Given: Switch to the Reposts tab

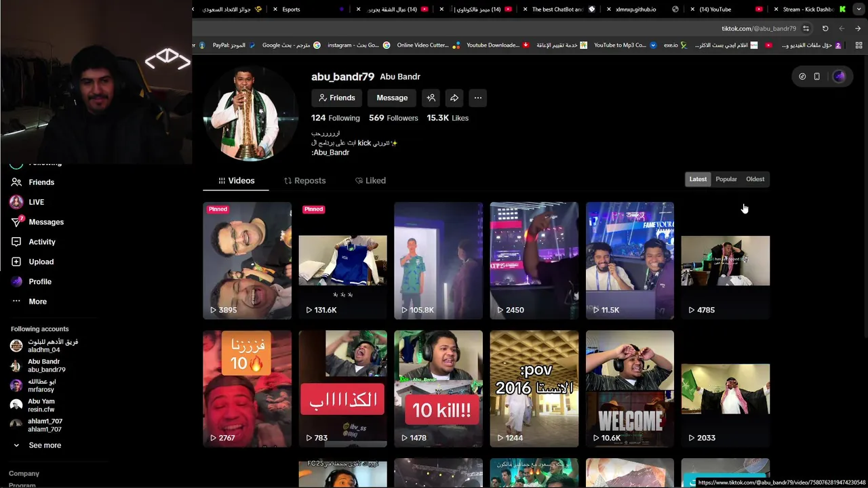Looking at the screenshot, I should tap(304, 180).
